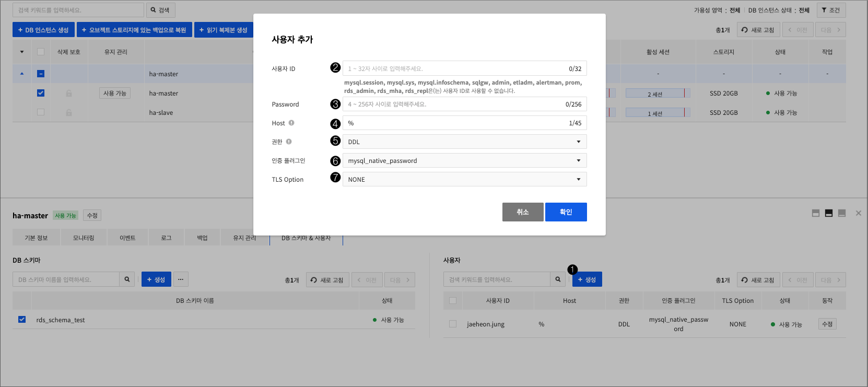The width and height of the screenshot is (868, 387).
Task: Switch to split bottom panel layout icon
Action: (x=816, y=213)
